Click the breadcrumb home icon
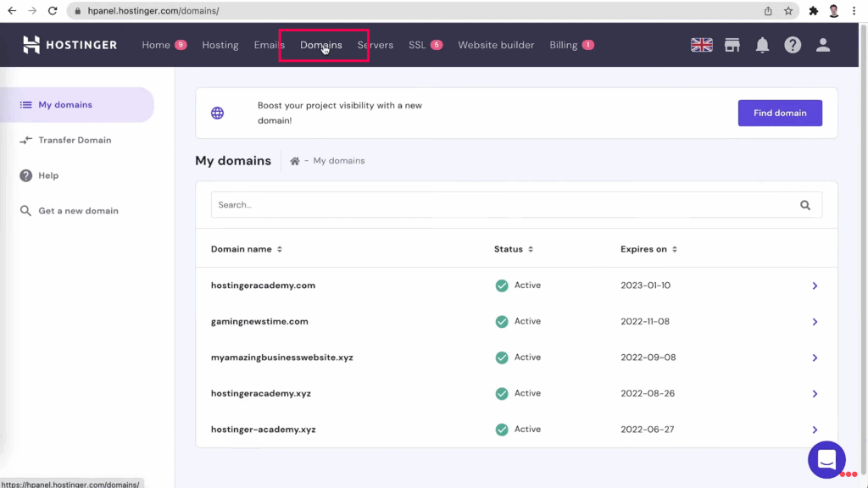Viewport: 868px width, 488px height. [295, 161]
